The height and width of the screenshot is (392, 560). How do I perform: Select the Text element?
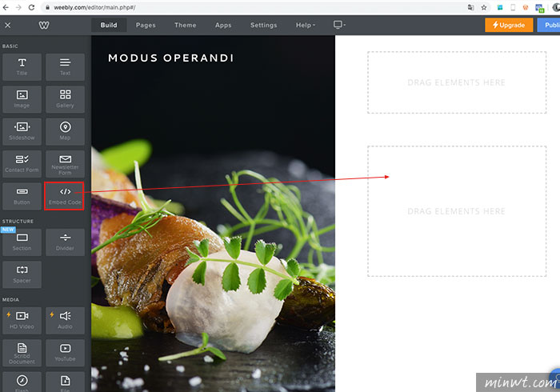click(x=65, y=67)
